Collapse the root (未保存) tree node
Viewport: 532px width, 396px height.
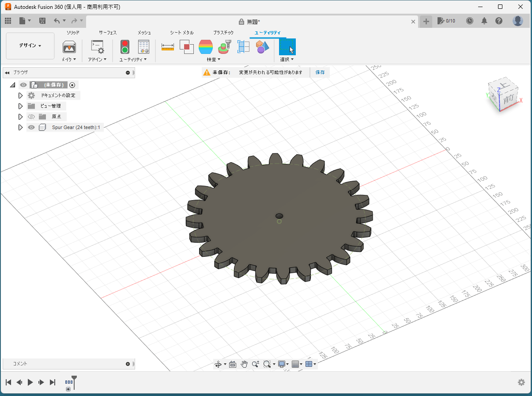(x=13, y=85)
